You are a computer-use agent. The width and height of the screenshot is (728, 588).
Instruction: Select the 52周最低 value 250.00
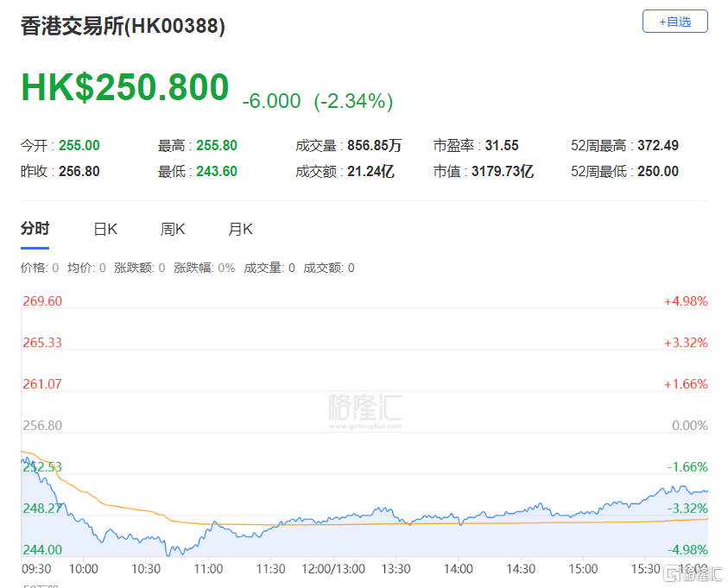click(658, 171)
